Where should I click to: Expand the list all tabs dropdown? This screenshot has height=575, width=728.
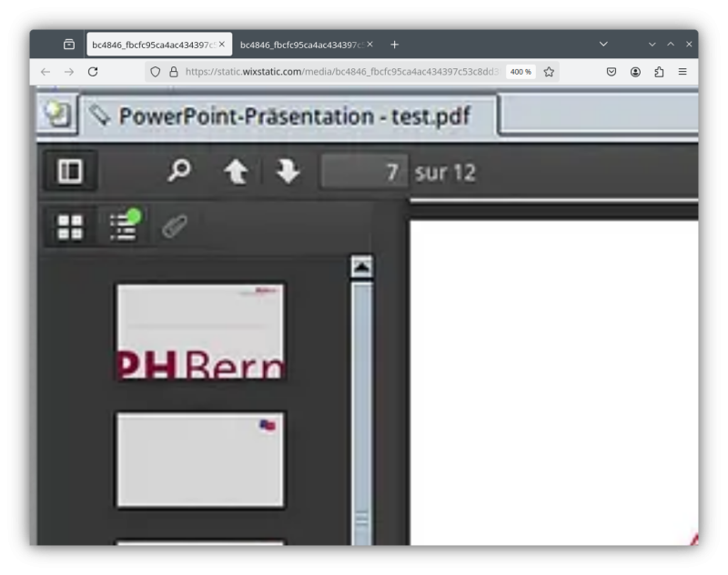pos(602,44)
